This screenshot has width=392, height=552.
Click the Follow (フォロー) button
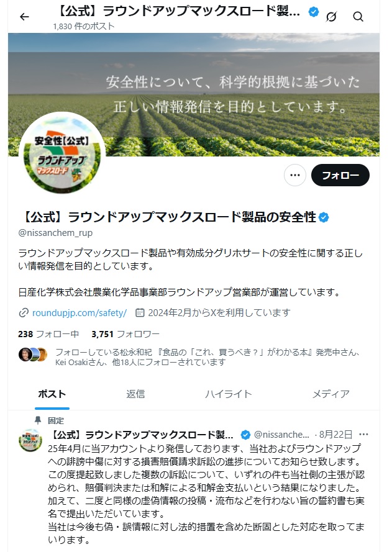(340, 175)
